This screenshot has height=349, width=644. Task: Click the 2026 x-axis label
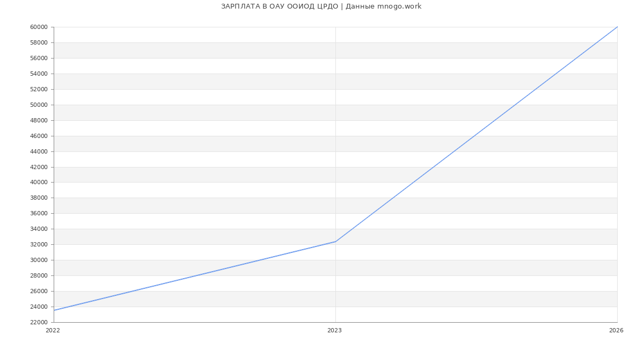(616, 331)
